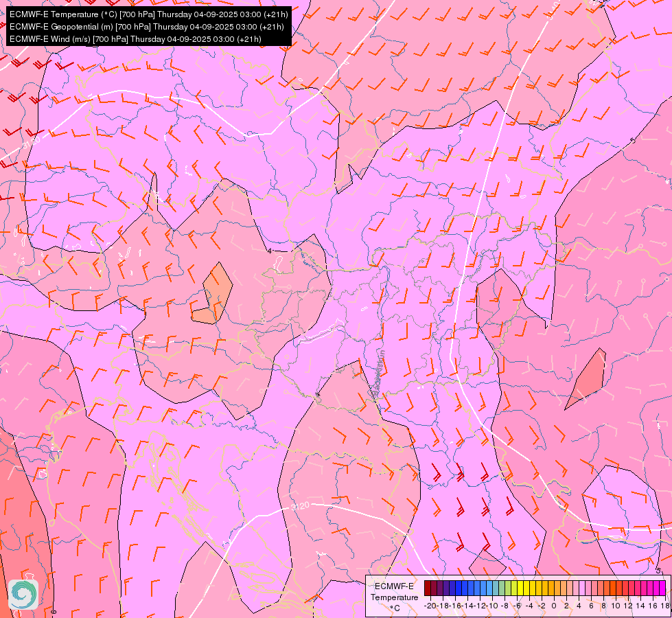
Task: Click the '°C' unit label in the legend
Action: (395, 608)
